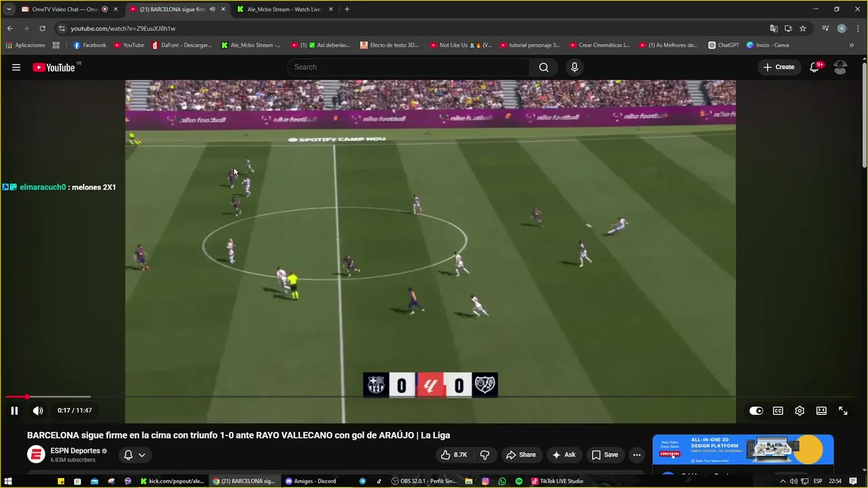View site information icon in address bar
Viewport: 868px width, 488px height.
coord(62,28)
